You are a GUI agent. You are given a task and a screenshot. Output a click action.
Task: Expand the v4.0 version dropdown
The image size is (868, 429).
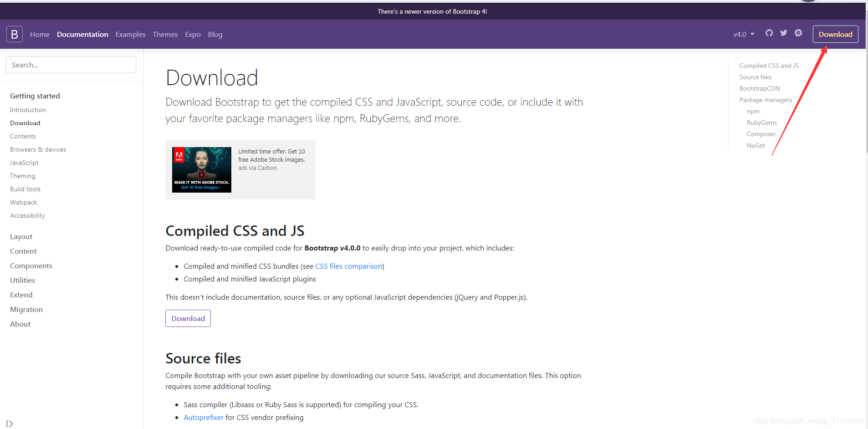[x=744, y=34]
